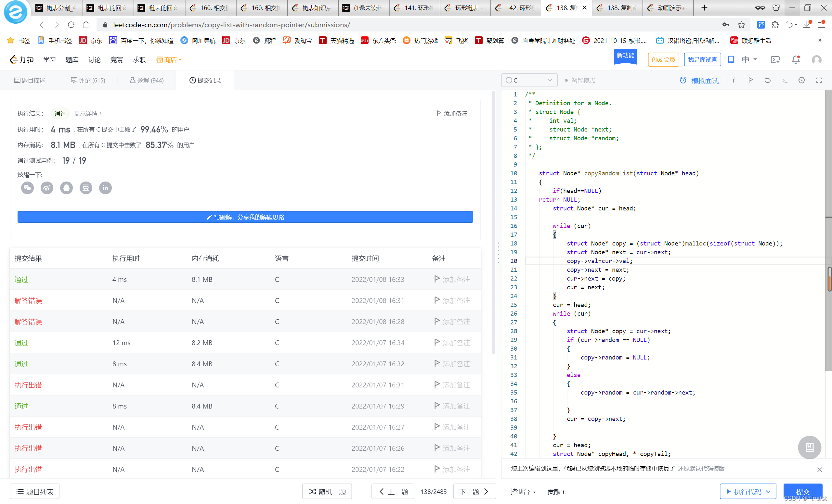Share result to QQ icon
This screenshot has width=832, height=504.
[67, 188]
